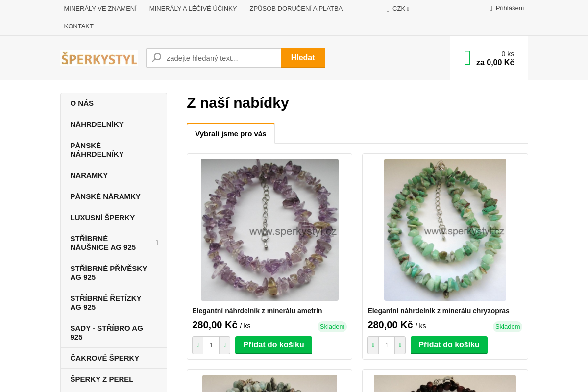Decrease quantity for ametrín necklace
This screenshot has width=588, height=392.
(x=197, y=345)
